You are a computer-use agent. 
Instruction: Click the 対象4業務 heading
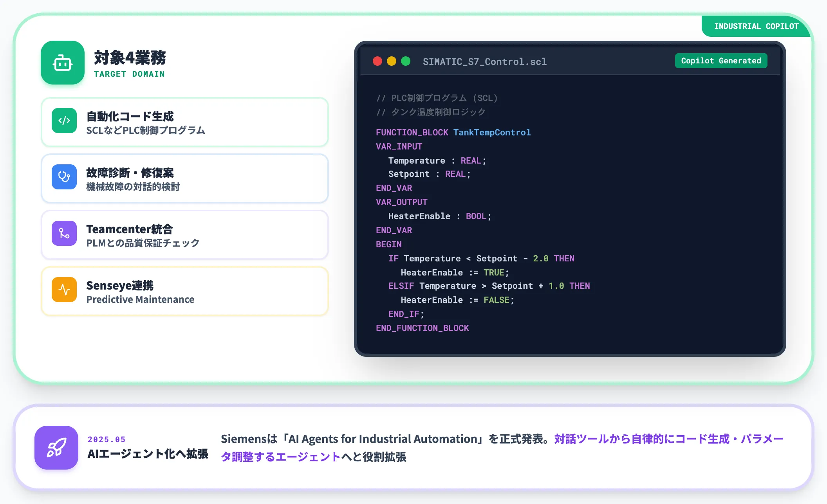pyautogui.click(x=130, y=58)
